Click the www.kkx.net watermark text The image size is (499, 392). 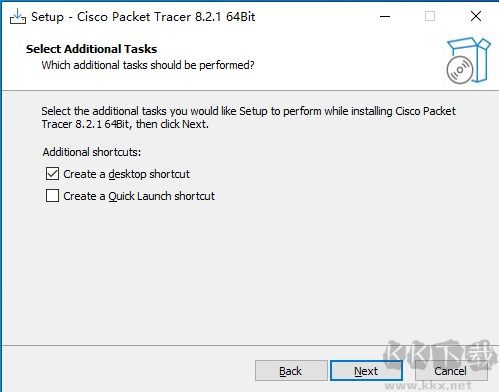click(428, 385)
